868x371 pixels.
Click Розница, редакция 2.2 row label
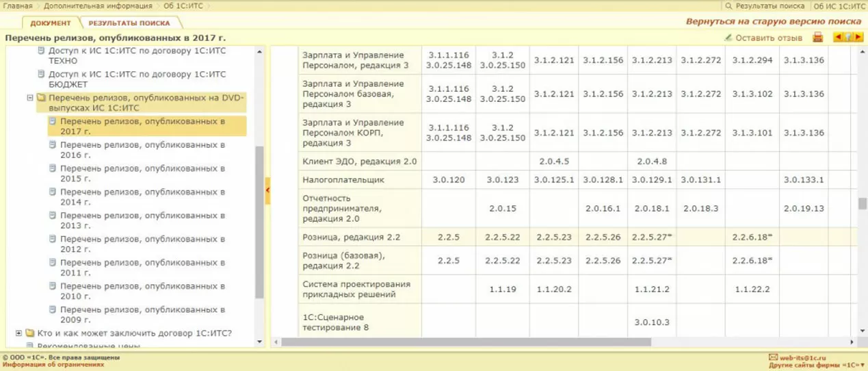[351, 238]
